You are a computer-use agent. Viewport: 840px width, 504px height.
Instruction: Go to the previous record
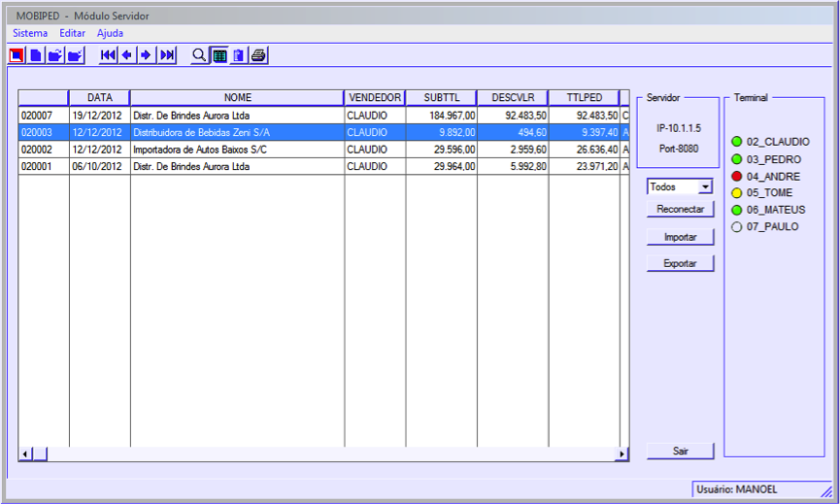pos(127,55)
